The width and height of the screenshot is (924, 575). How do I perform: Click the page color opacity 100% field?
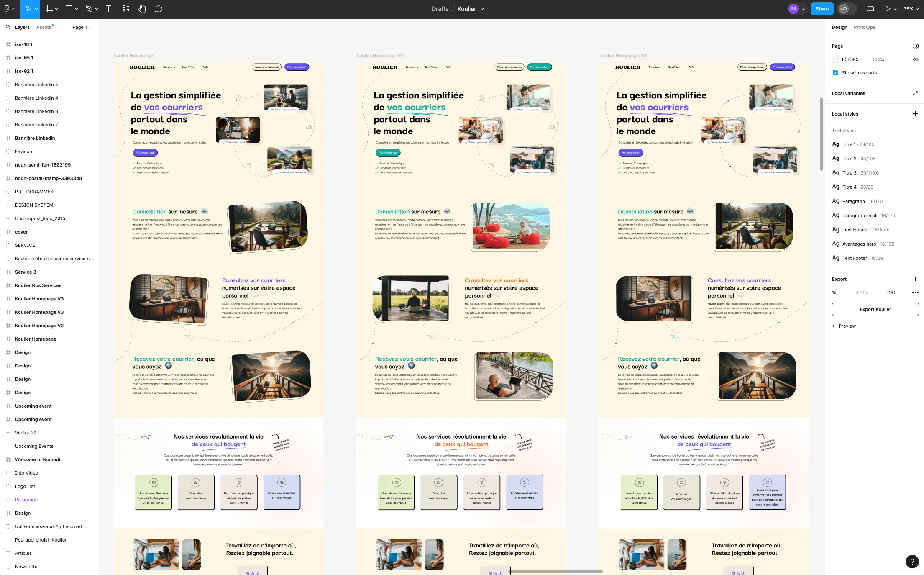click(x=878, y=59)
